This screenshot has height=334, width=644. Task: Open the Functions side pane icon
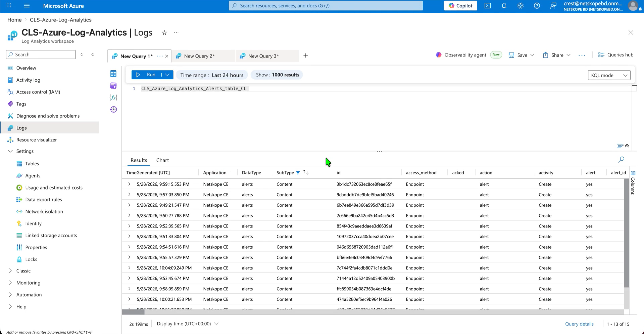click(113, 97)
